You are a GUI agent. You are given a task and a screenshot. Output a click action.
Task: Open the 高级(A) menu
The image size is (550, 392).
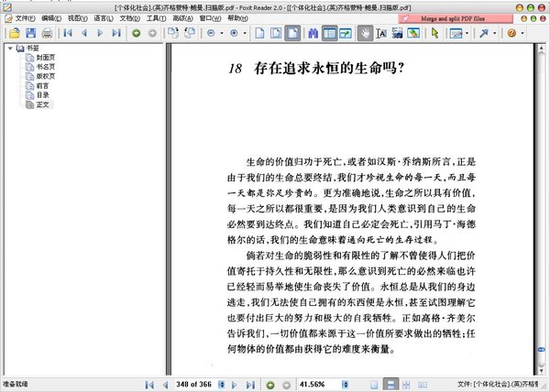pyautogui.click(x=182, y=18)
